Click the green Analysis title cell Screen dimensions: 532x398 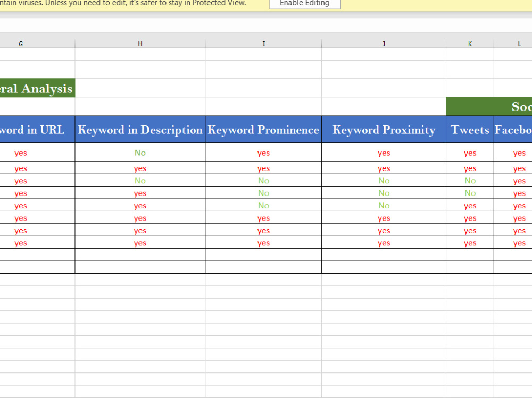(x=37, y=89)
